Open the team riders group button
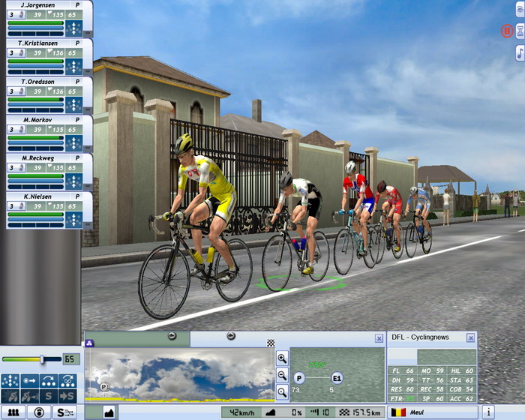The width and height of the screenshot is (525, 420). tap(13, 412)
